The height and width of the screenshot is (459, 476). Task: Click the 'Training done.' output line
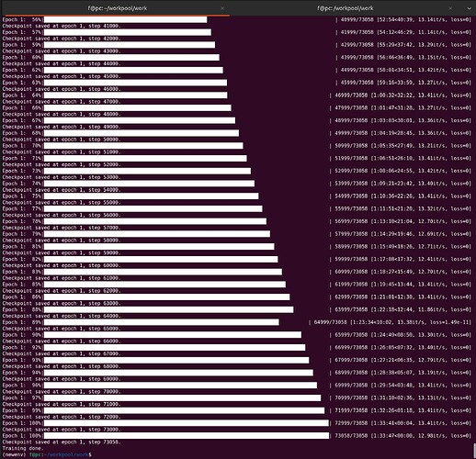click(x=23, y=448)
